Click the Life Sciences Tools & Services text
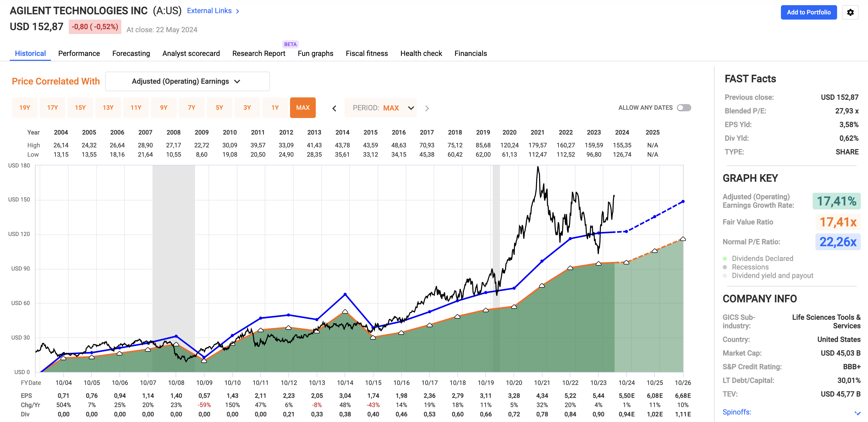This screenshot has height=422, width=868. pos(826,322)
